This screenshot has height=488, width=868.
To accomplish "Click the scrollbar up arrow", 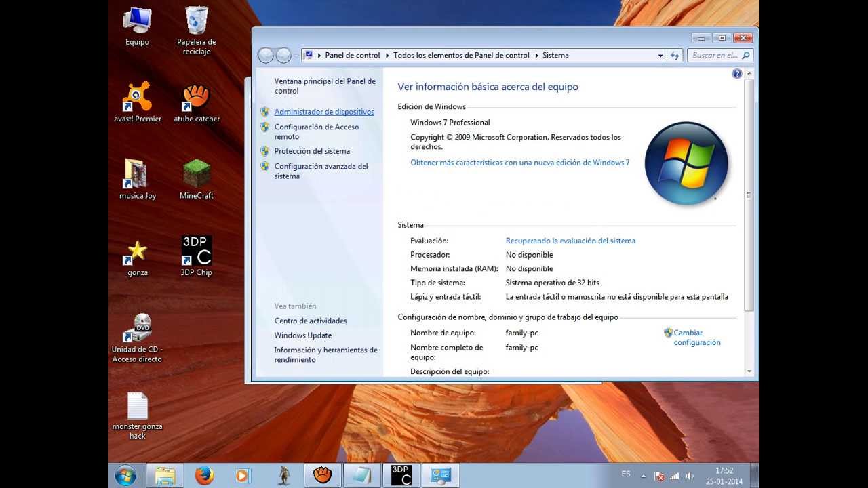I will pos(749,73).
